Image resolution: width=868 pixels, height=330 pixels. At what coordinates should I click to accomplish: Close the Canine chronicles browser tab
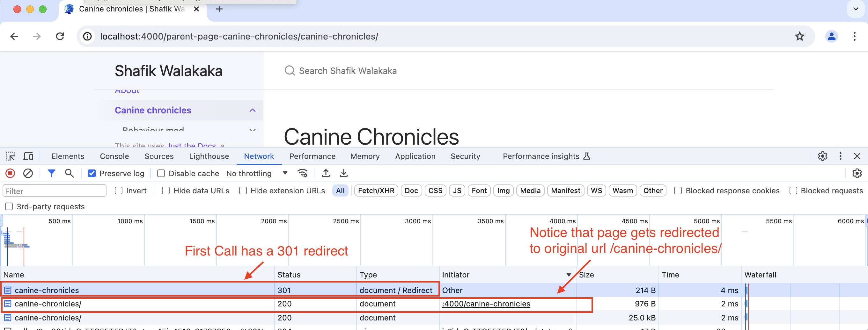(196, 9)
